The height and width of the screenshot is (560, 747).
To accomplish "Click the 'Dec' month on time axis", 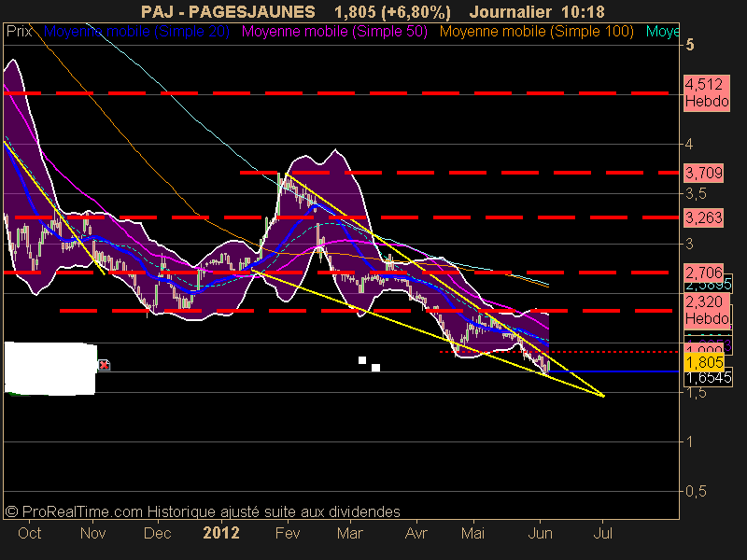I will tap(157, 532).
